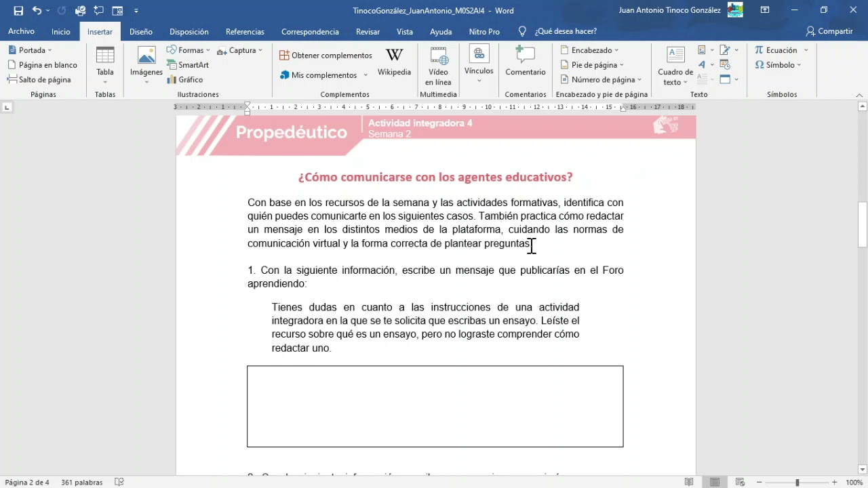The width and height of the screenshot is (868, 488).
Task: Open the Símbolo dropdown
Action: pyautogui.click(x=778, y=65)
